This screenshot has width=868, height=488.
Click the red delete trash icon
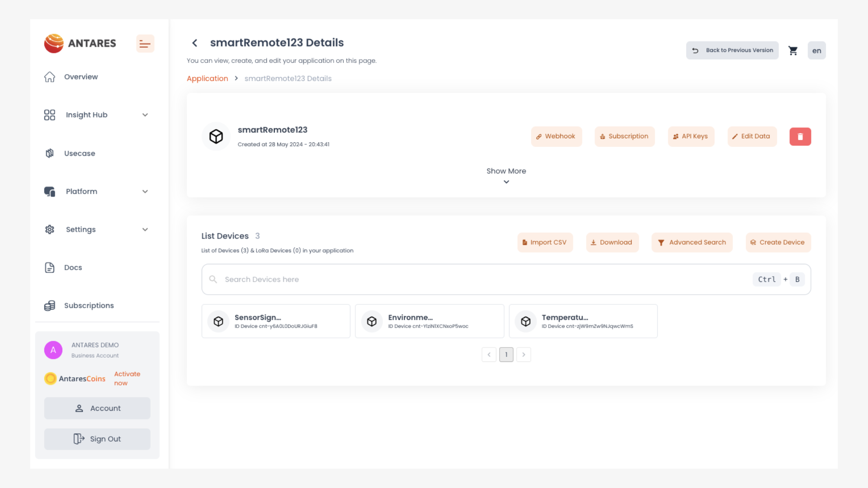tap(800, 136)
